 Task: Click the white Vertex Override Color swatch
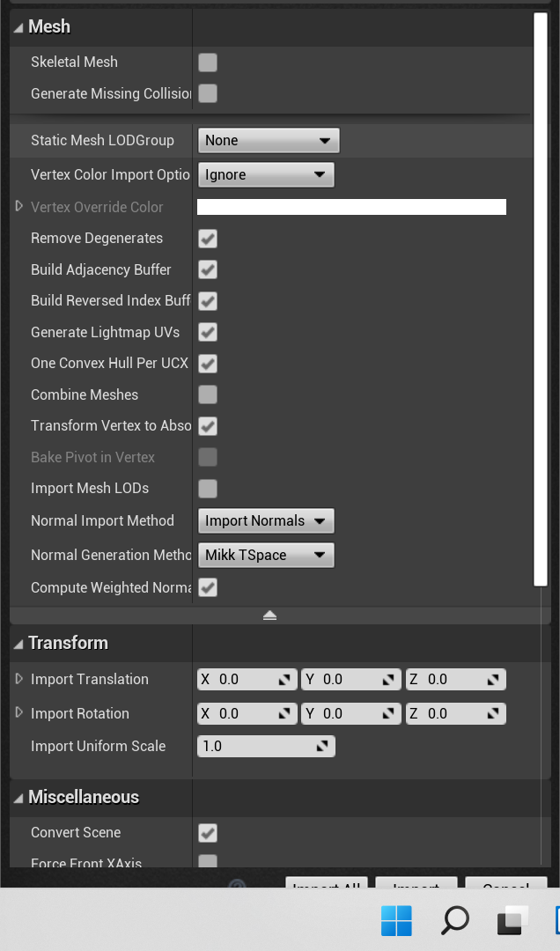(x=351, y=207)
